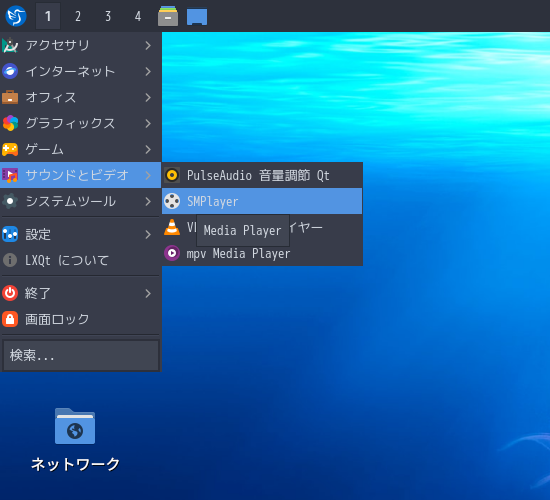
Task: Click the file manager drawer icon in panel
Action: point(168,16)
